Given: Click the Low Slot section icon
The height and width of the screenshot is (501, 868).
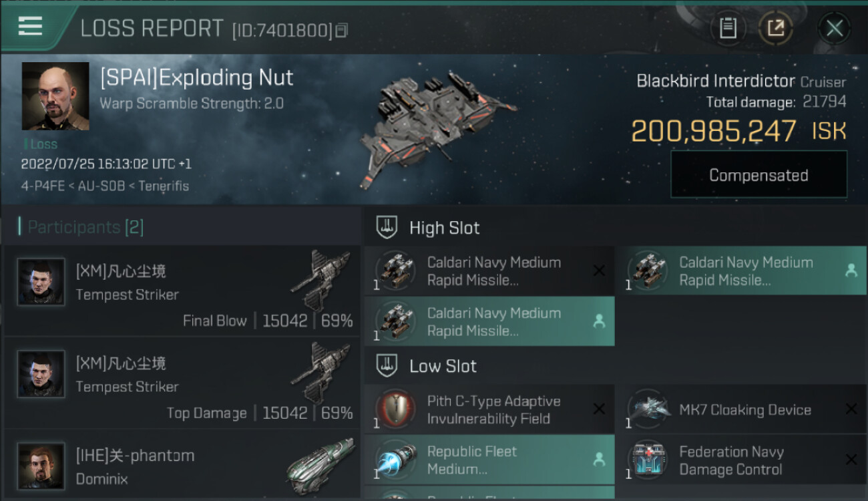Looking at the screenshot, I should click(387, 366).
